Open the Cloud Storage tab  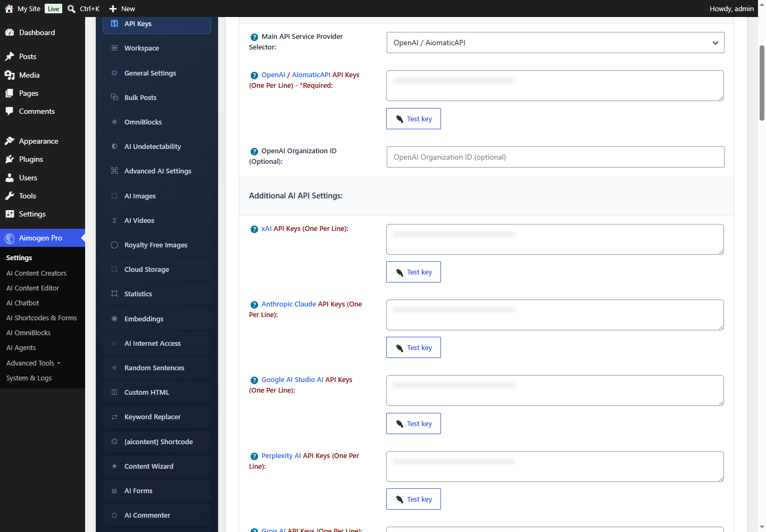point(157,269)
